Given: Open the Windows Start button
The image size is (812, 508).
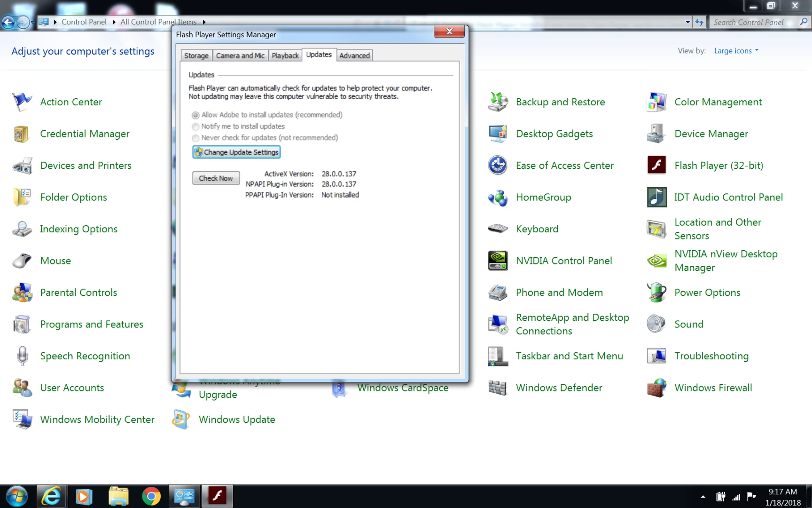Looking at the screenshot, I should pos(16,497).
